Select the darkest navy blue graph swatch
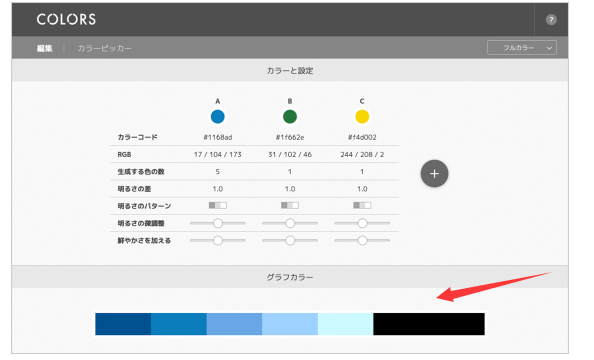The width and height of the screenshot is (594, 360). coord(123,324)
